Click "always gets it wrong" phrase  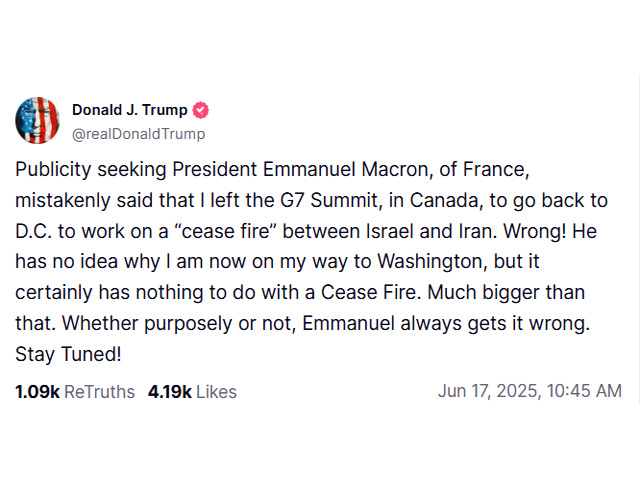pos(495,324)
